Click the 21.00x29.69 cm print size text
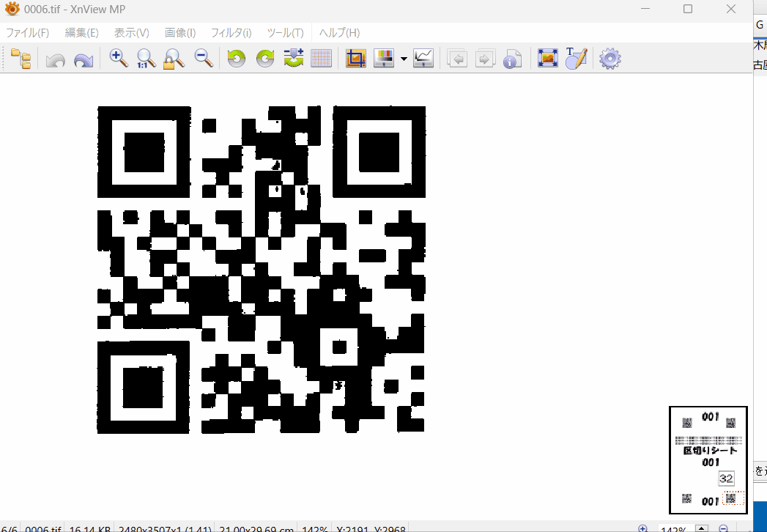The image size is (767, 532). pos(256,529)
